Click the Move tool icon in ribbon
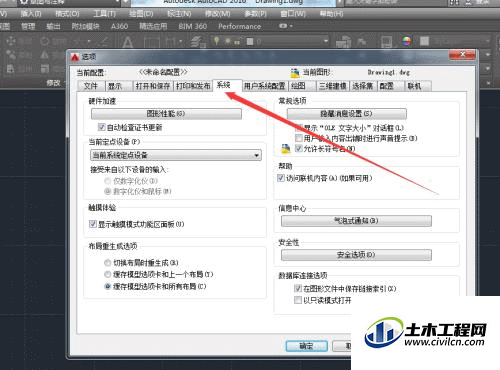Viewport: 500px width, 370px height. coord(11,41)
